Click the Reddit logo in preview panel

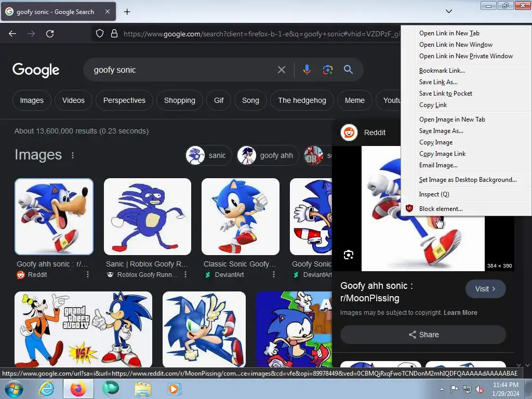(x=349, y=132)
